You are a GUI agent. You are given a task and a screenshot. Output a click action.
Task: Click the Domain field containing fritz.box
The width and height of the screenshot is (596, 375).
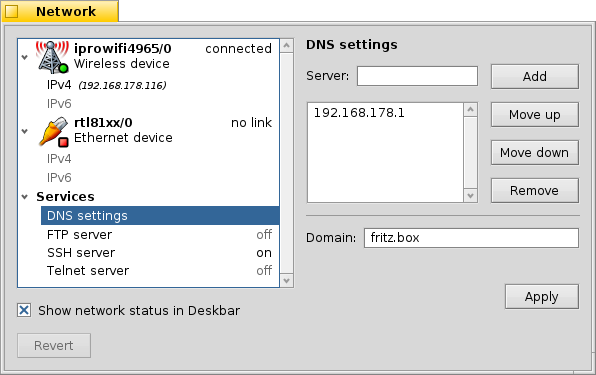click(x=471, y=238)
